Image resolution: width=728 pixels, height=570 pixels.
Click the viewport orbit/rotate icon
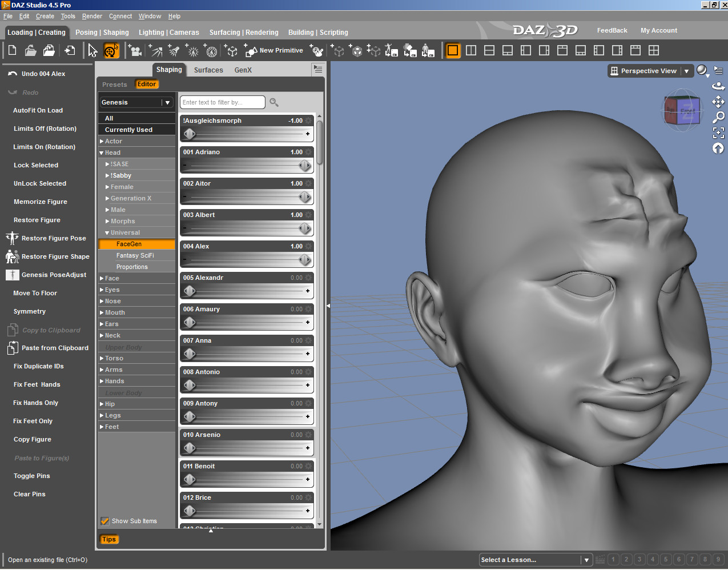coord(718,86)
